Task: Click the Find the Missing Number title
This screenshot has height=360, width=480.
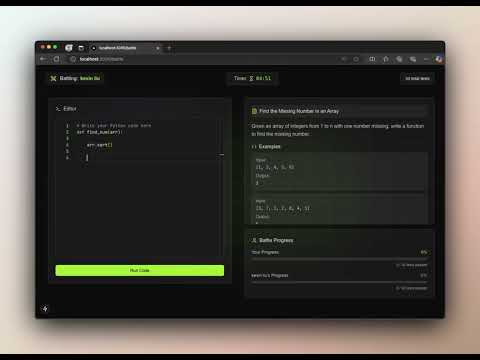Action: [x=299, y=111]
